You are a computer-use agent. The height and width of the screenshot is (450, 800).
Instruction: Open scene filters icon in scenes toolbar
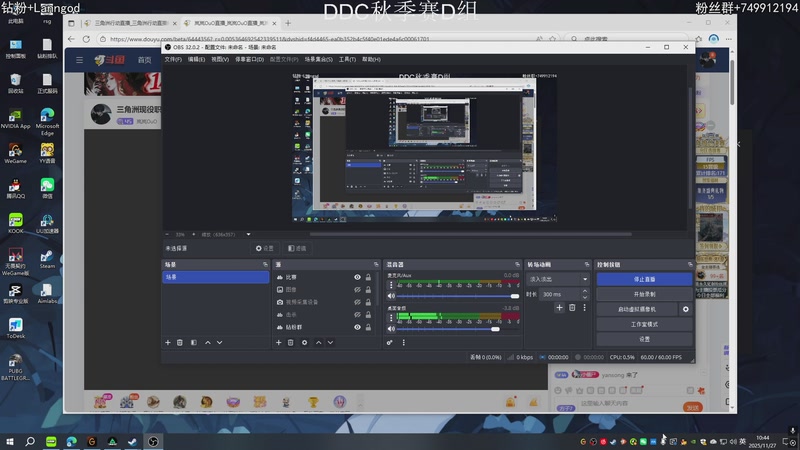tap(193, 342)
